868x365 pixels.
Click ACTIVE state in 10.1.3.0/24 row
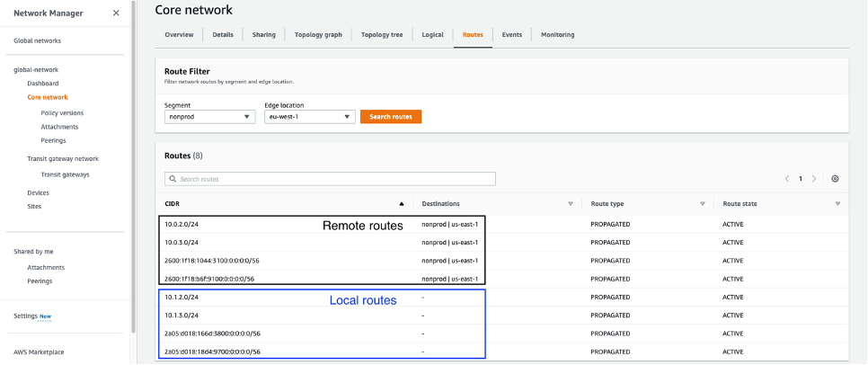pos(733,316)
